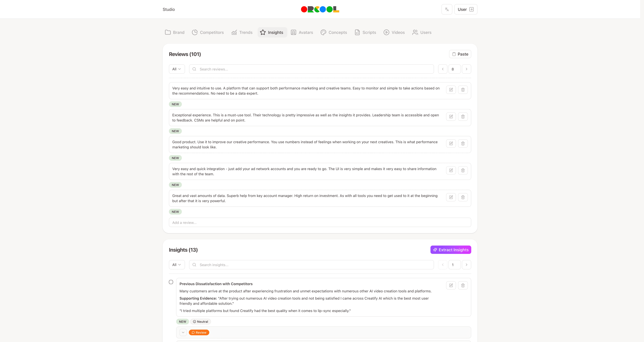Click the Extract Insights button
644x342 pixels.
(x=450, y=250)
